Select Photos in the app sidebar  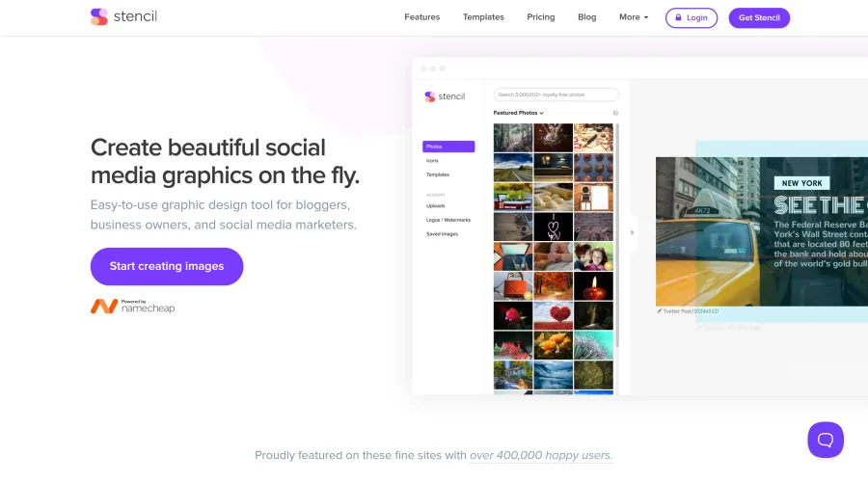448,147
